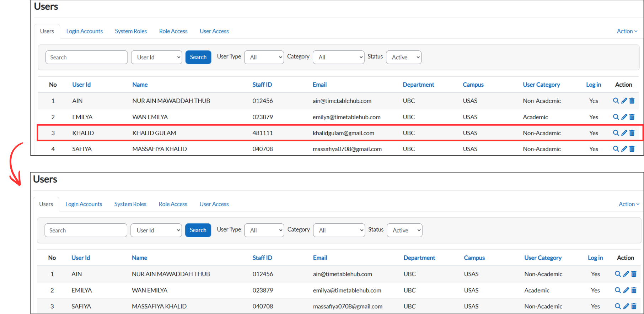Open User Access tab in lower panel
Viewport: 644px width, 314px height.
point(214,204)
